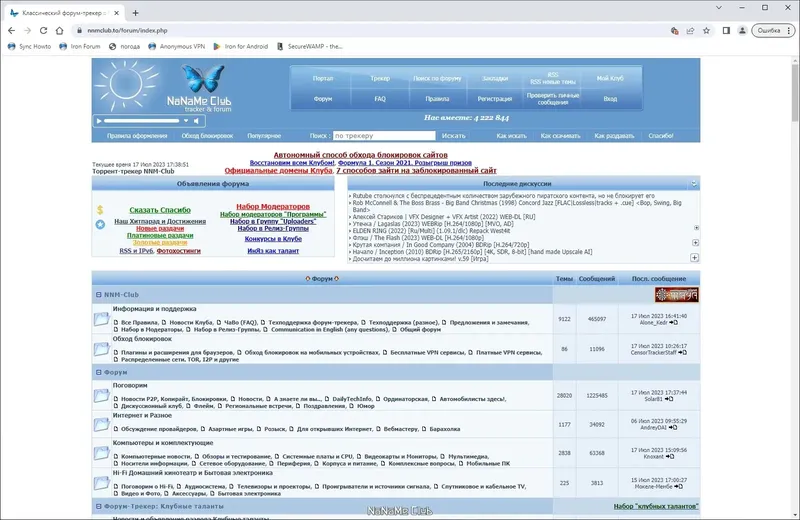Open the radio player dropdown arrow

186,121
